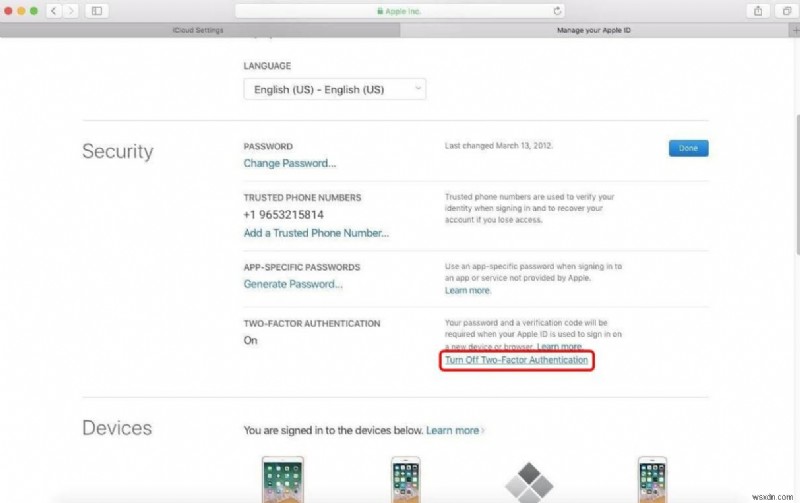
Task: Click Generate Password... link
Action: (293, 284)
